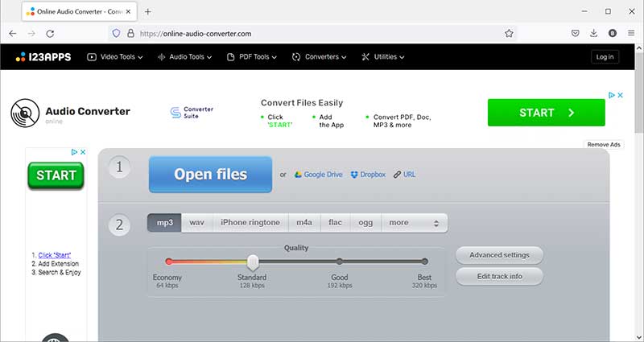This screenshot has height=342, width=644.
Task: Click the padlock site info icon
Action: 130,33
